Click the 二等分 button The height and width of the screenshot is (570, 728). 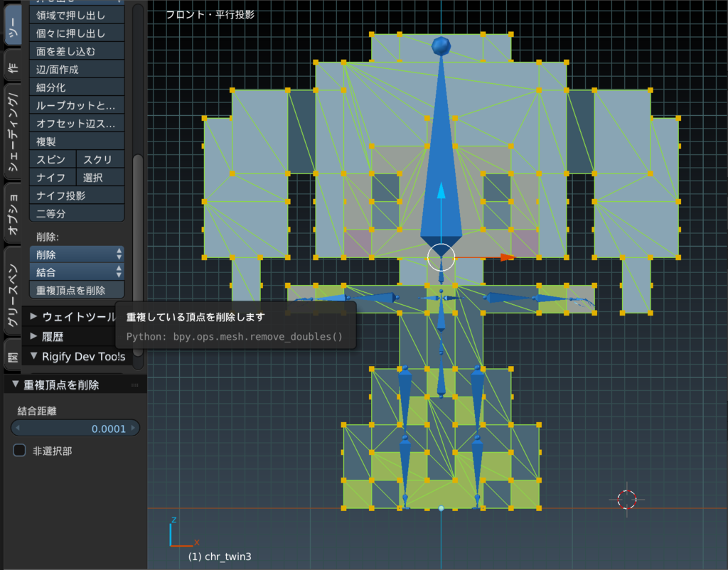pyautogui.click(x=77, y=213)
